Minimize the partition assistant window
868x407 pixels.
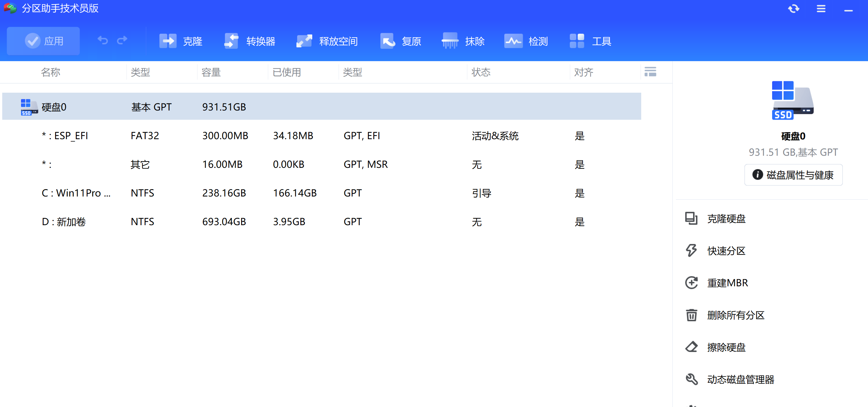849,11
